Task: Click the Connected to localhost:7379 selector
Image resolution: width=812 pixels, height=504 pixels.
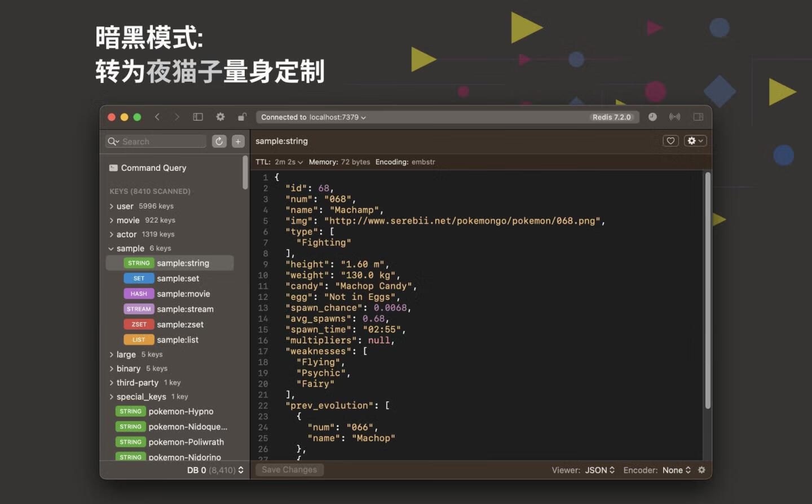Action: (314, 117)
